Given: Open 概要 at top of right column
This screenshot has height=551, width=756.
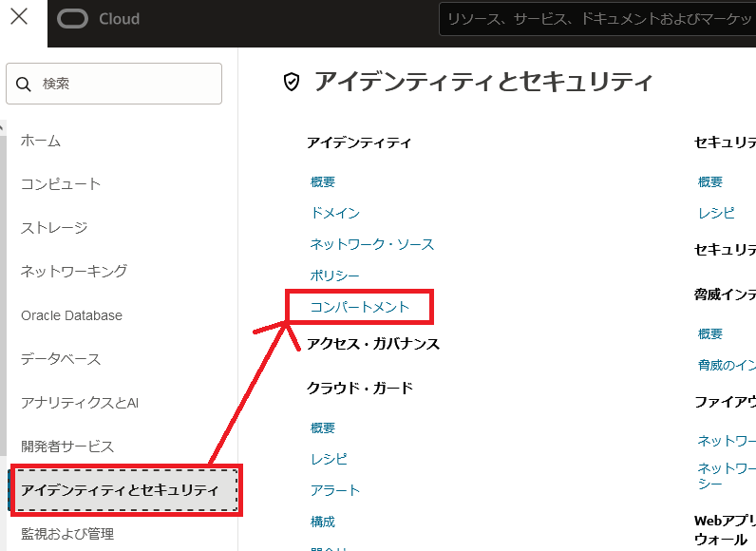Looking at the screenshot, I should pyautogui.click(x=710, y=181).
